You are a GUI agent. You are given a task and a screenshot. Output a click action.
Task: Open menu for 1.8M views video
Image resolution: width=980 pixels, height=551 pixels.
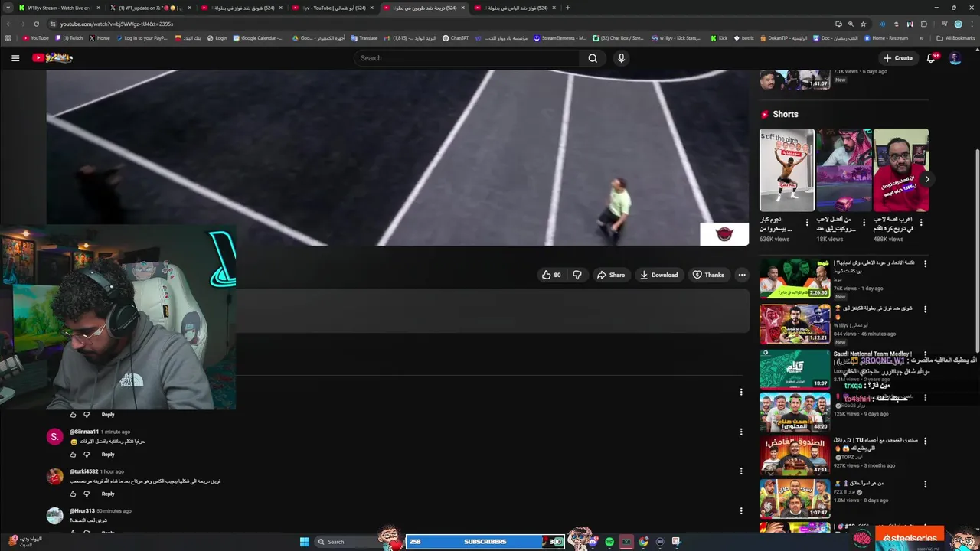925,484
